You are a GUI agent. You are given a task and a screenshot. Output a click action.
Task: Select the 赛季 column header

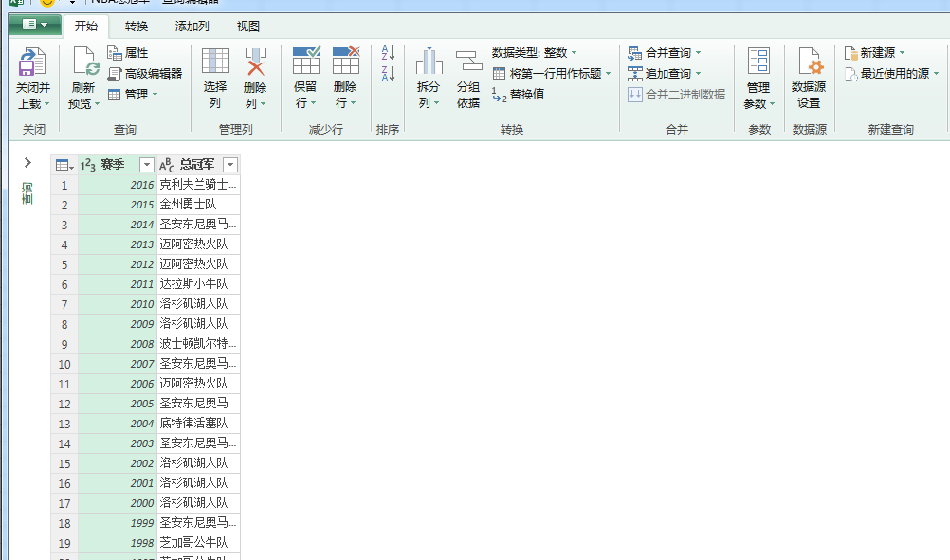click(117, 165)
